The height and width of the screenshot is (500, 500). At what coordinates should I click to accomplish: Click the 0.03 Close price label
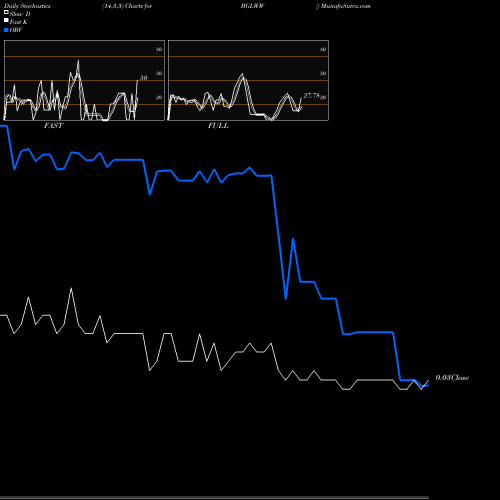tap(452, 378)
